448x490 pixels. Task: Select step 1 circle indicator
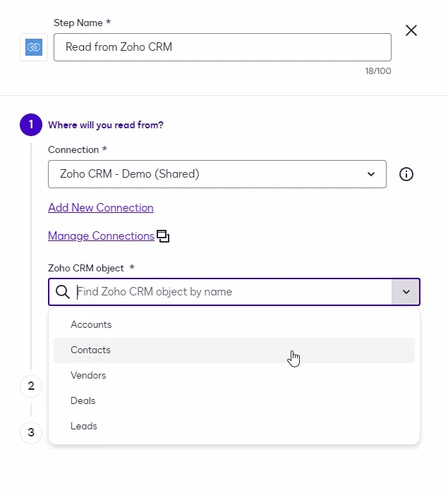[30, 125]
